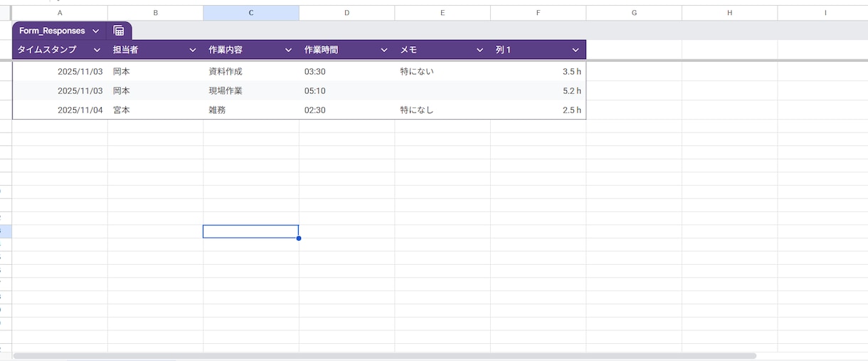Click the timestamp in the 資料作成 row
868x361 pixels.
60,72
